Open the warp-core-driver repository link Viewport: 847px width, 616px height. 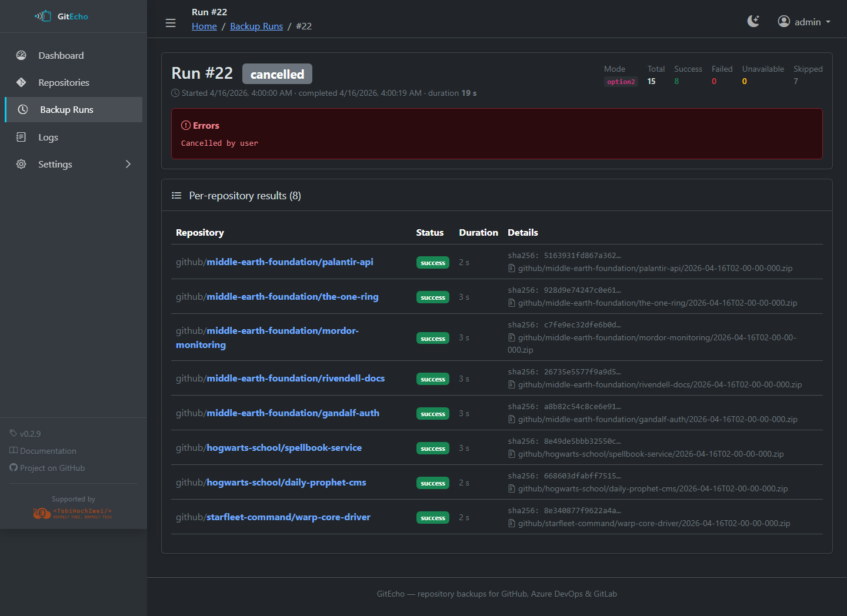coord(288,517)
